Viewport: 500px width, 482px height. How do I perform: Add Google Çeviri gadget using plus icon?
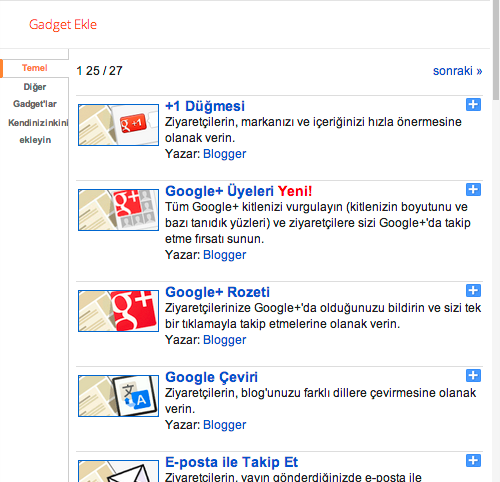click(x=473, y=376)
